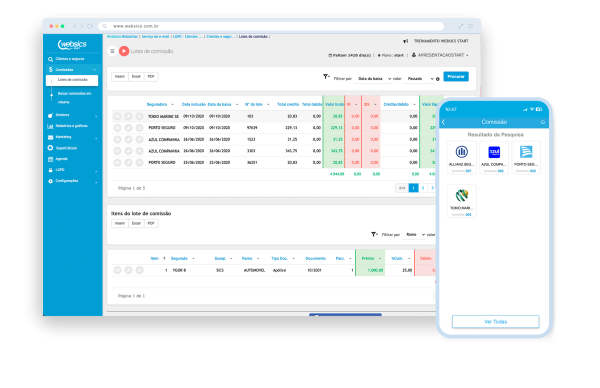This screenshot has width=600, height=388.
Task: Open the Data da baixa filter dropdown
Action: tap(374, 79)
